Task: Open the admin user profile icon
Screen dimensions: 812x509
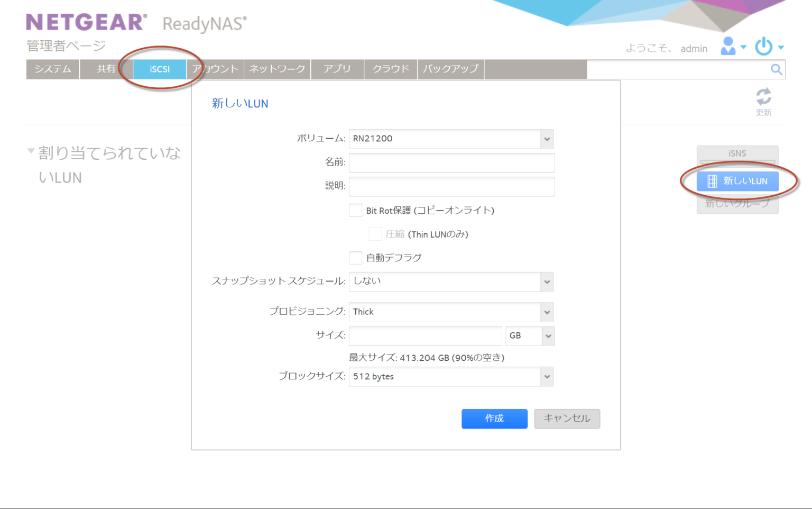Action: tap(728, 47)
